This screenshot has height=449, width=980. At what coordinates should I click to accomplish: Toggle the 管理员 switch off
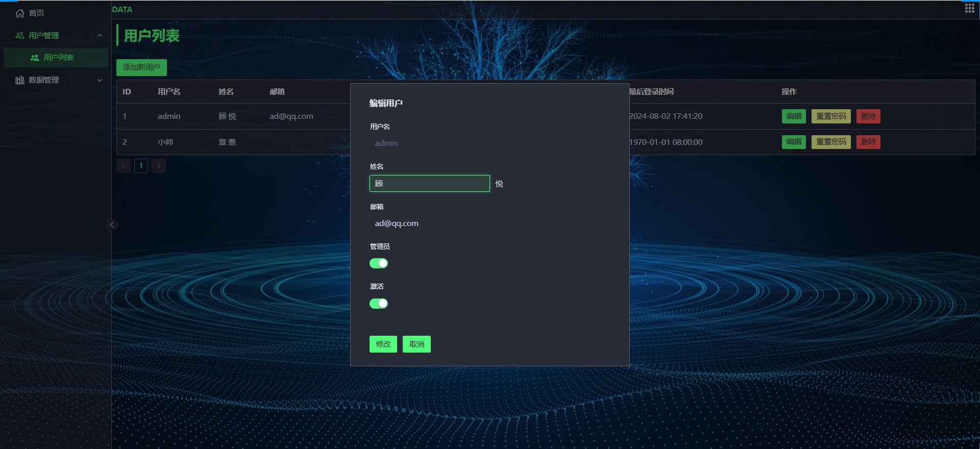(x=379, y=263)
